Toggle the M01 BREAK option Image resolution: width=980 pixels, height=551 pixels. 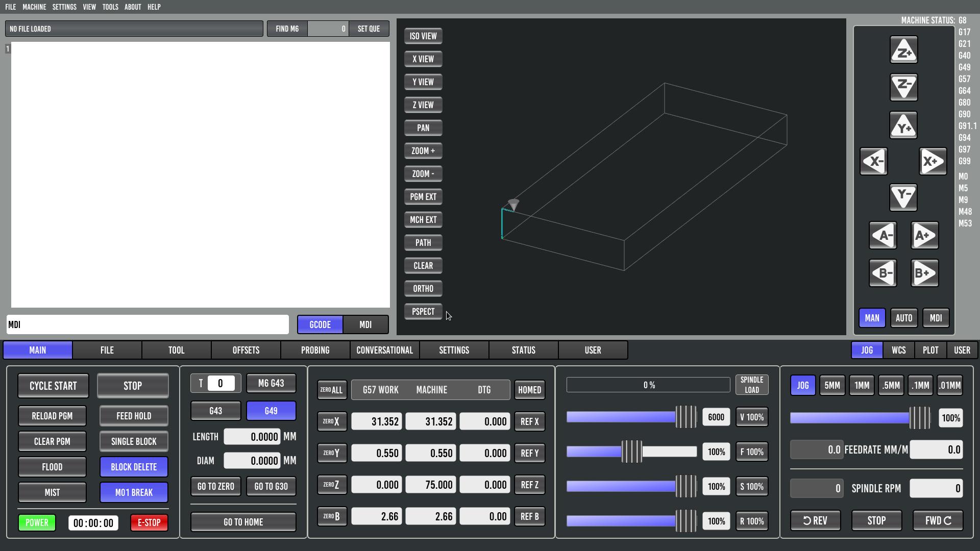134,492
